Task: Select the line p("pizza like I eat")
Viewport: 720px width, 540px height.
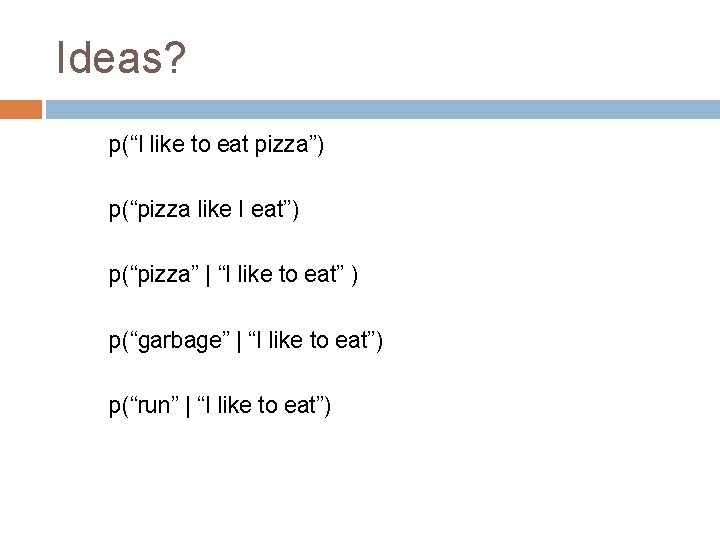Action: click(x=204, y=211)
